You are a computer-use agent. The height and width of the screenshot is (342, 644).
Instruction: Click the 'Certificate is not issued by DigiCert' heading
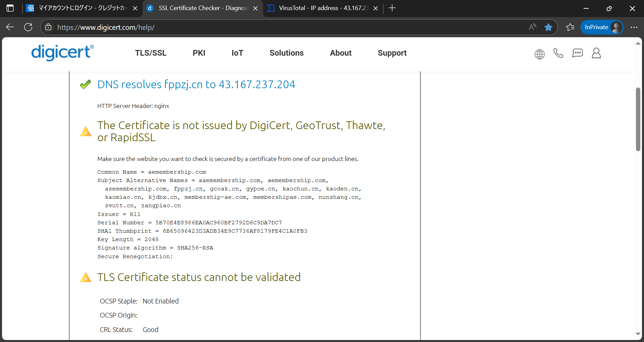241,131
